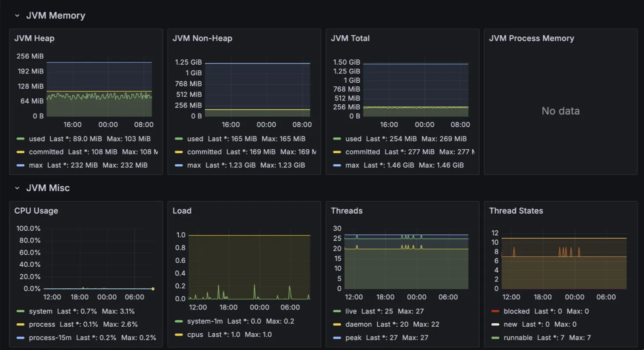Viewport: 644px width, 350px height.
Task: Click green color swatch for JVM Heap 'used'
Action: coord(20,139)
